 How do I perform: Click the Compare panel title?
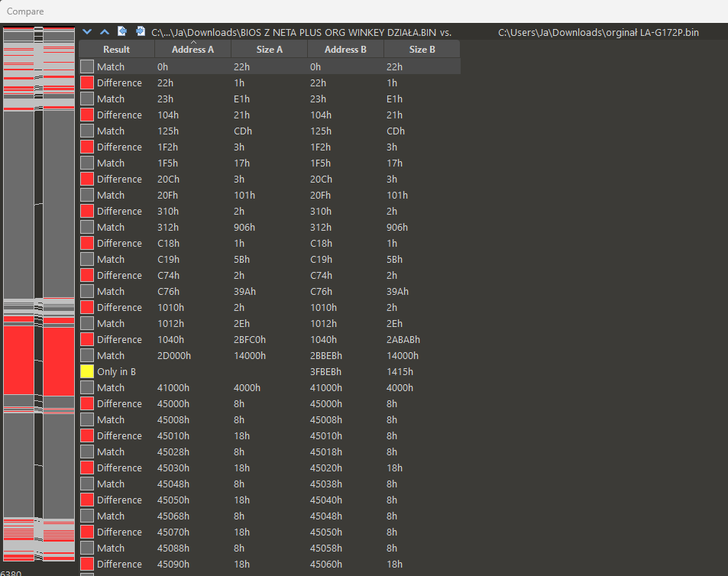click(x=25, y=11)
